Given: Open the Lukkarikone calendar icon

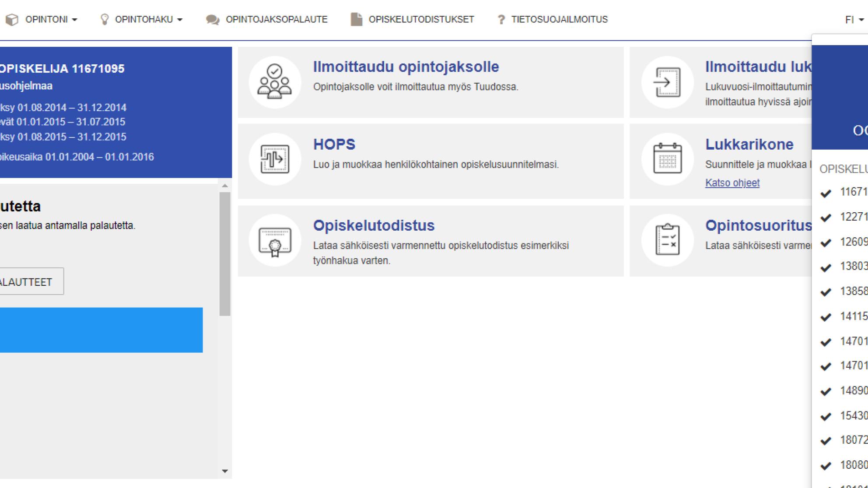Looking at the screenshot, I should (667, 158).
